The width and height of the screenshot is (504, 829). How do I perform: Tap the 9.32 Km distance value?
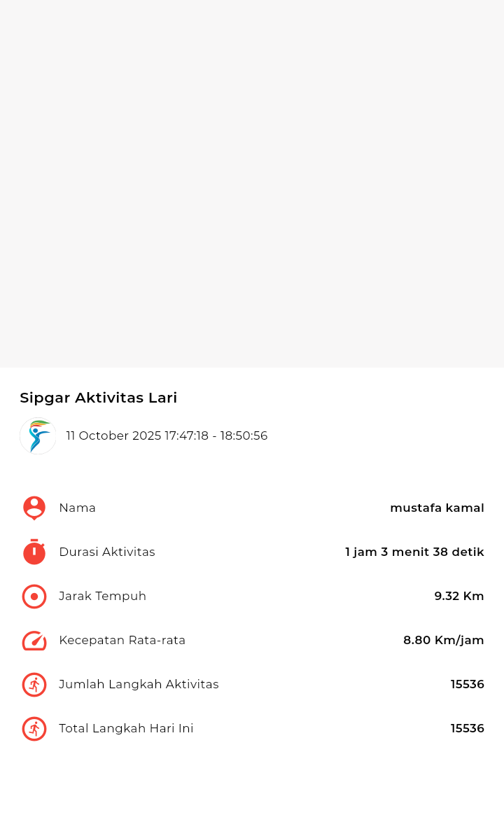(459, 596)
